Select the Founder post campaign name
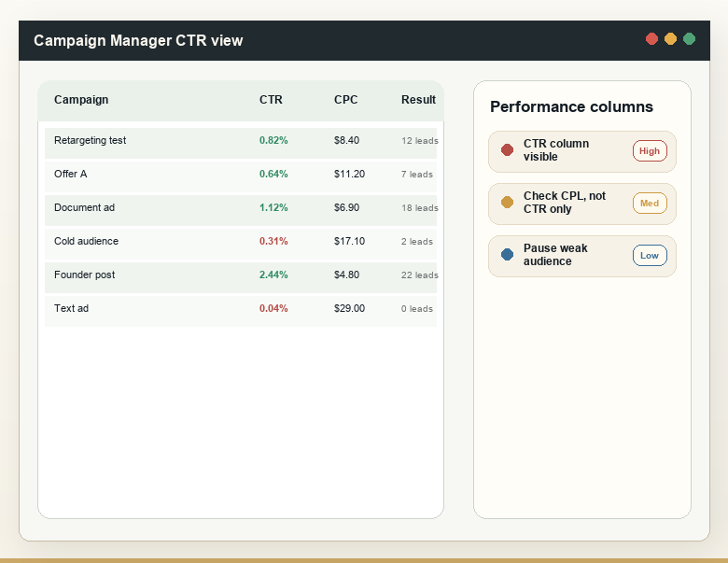This screenshot has width=728, height=563. click(85, 274)
